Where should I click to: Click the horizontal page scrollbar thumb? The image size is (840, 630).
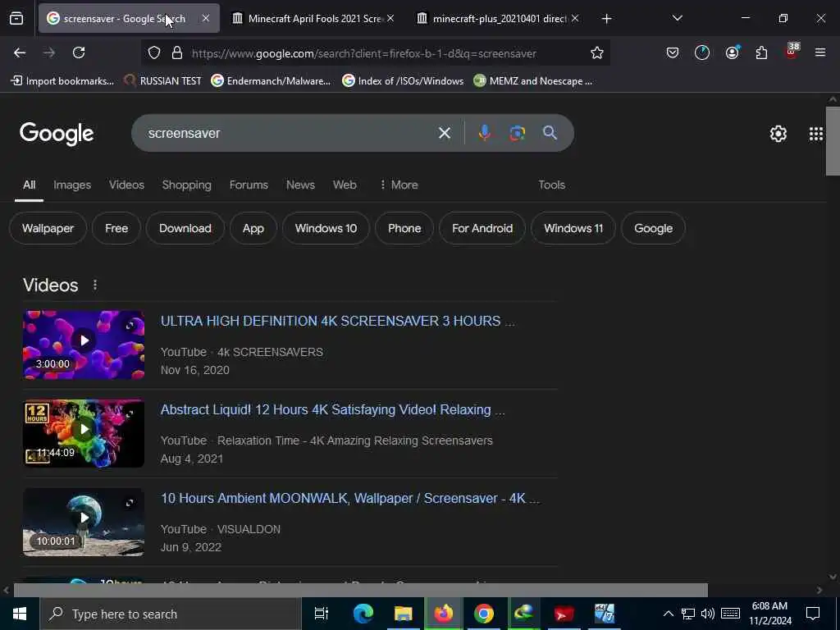tap(361, 590)
